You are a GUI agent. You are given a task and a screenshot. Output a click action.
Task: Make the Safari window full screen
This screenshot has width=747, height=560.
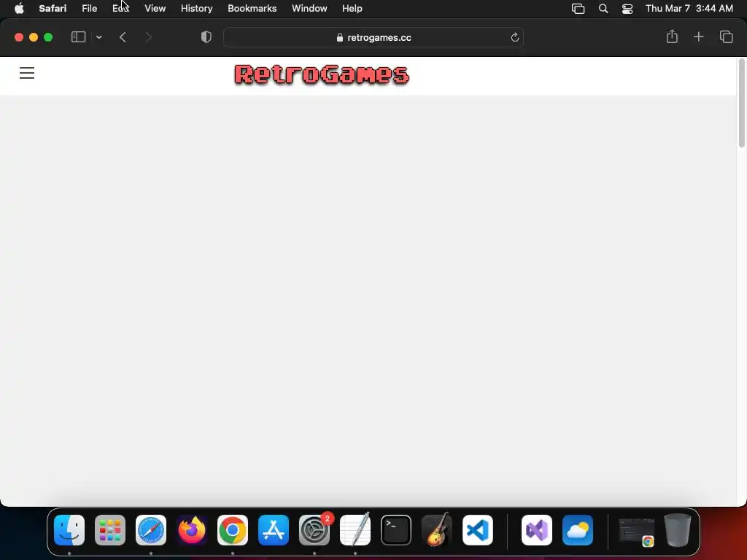click(x=48, y=37)
